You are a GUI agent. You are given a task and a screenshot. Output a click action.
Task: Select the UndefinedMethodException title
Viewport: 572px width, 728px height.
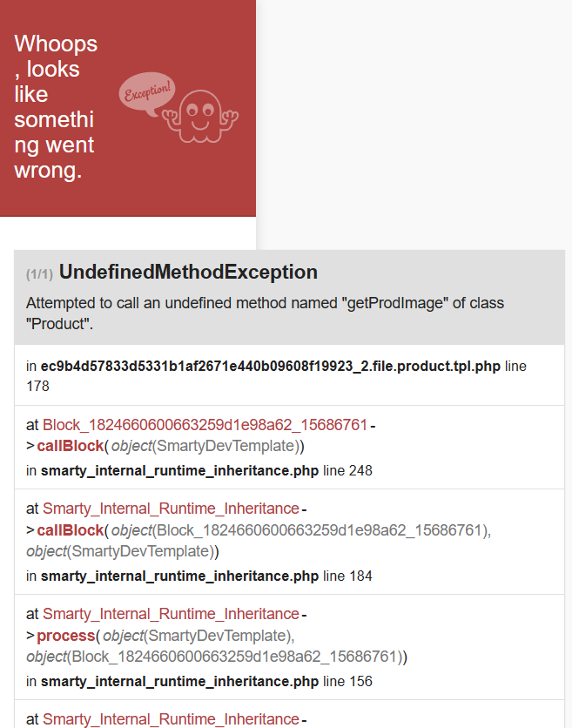[188, 272]
